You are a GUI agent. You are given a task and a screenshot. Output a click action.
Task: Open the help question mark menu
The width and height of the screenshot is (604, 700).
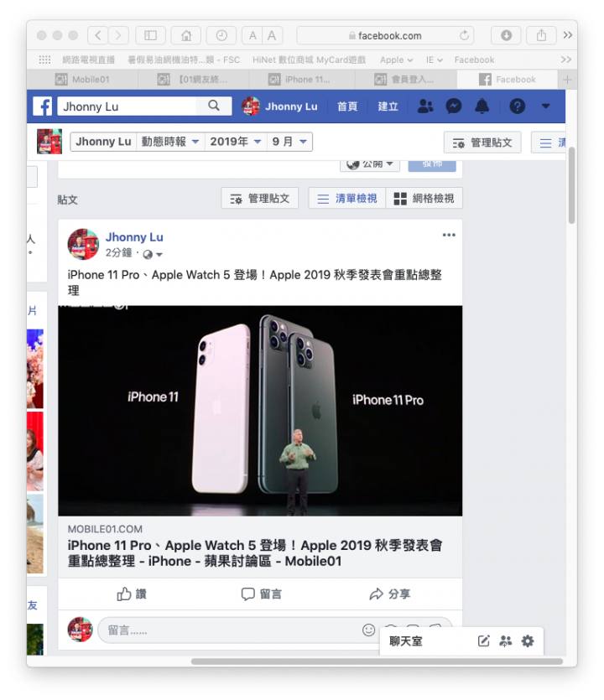517,106
